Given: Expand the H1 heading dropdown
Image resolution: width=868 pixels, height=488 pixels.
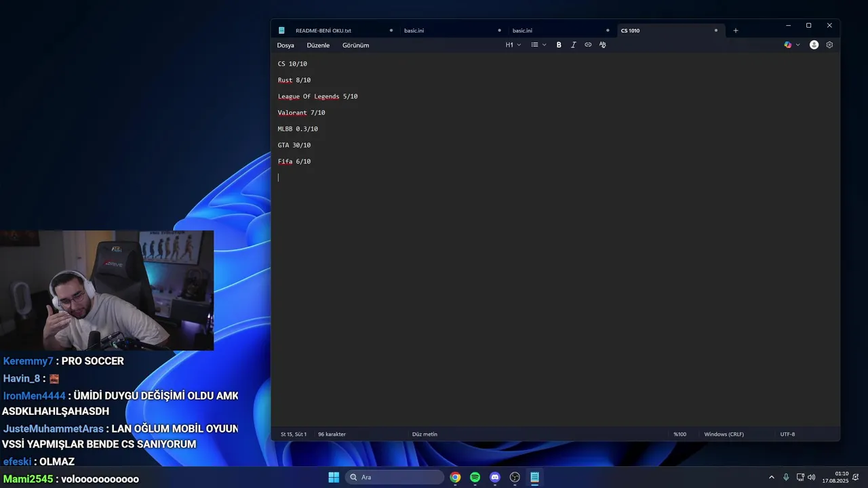Looking at the screenshot, I should pyautogui.click(x=513, y=45).
